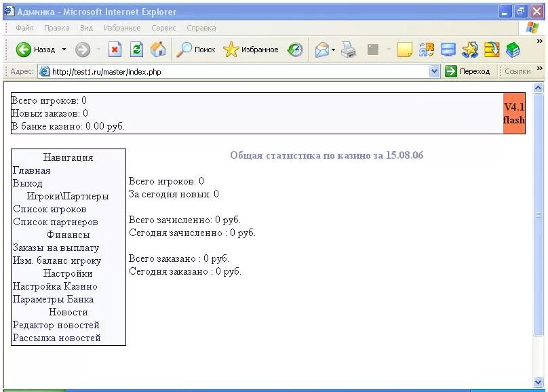
Task: Click the orange V4.1 flash box
Action: (x=514, y=113)
